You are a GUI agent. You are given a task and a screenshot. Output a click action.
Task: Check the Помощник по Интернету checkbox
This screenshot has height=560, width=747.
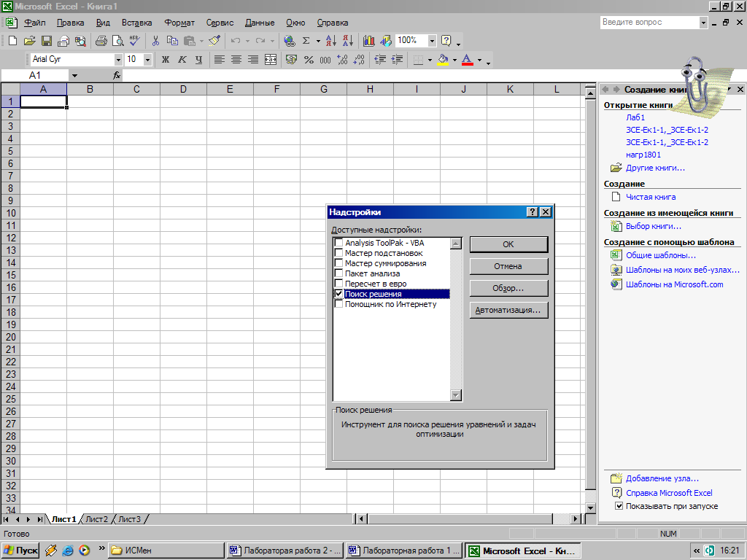pos(338,304)
